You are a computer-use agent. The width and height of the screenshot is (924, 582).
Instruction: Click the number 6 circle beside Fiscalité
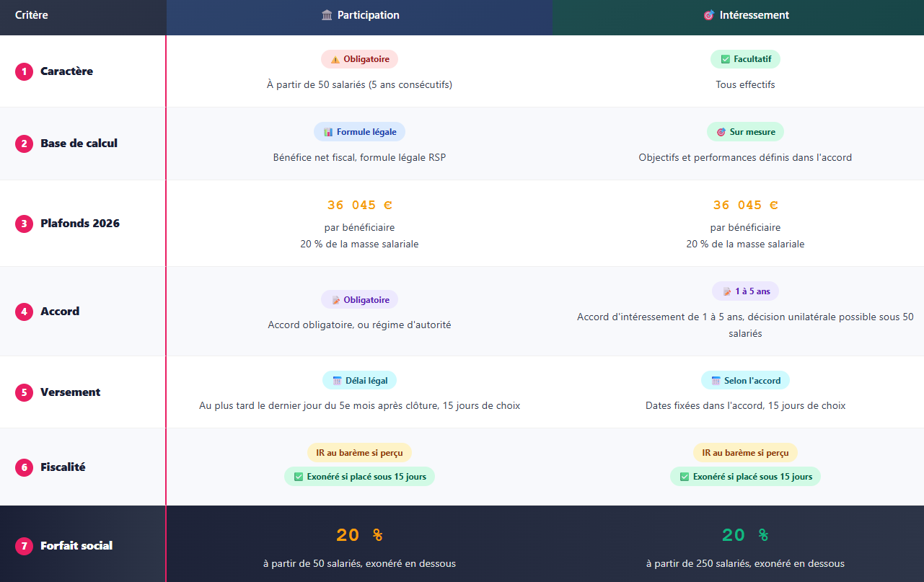[24, 467]
